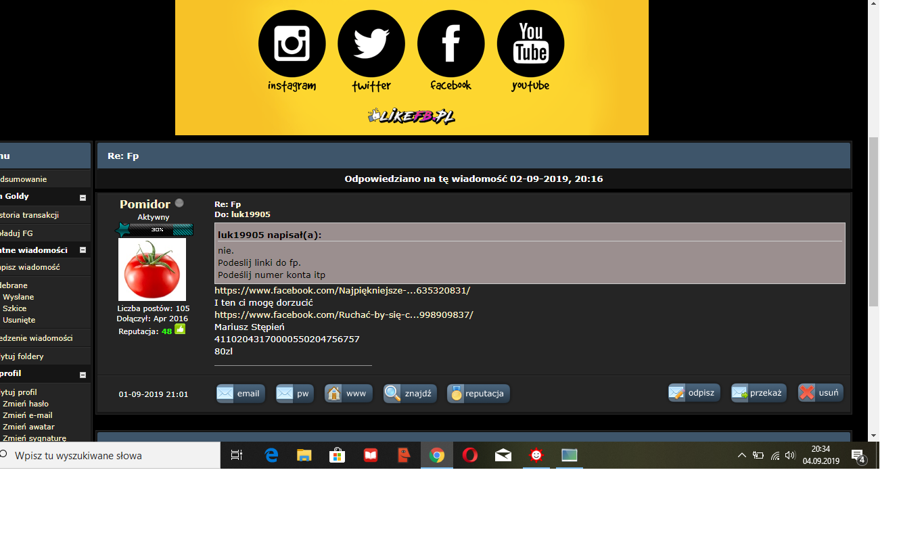Viewport: 924px width, 560px height.
Task: Send email to Pomidor via email button
Action: pyautogui.click(x=240, y=394)
